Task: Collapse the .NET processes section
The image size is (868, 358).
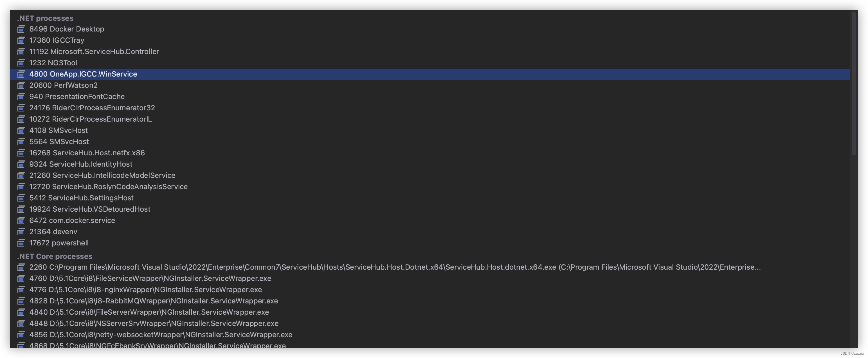Action: pos(45,18)
